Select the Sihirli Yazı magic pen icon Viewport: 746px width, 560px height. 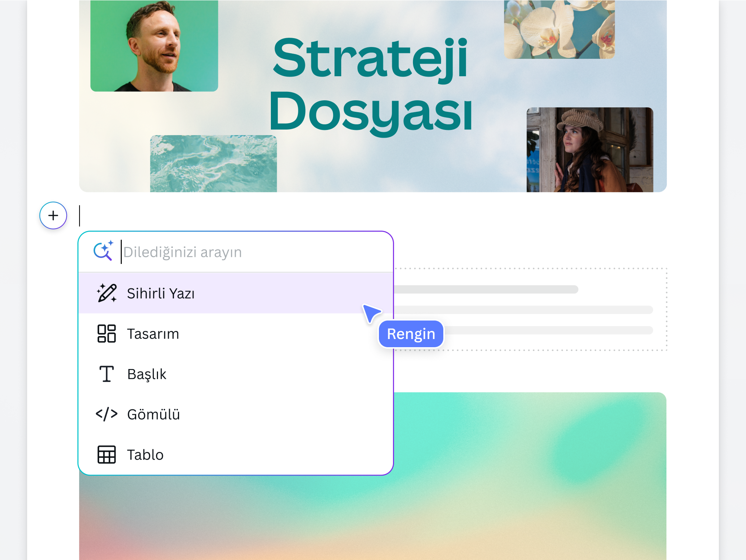[106, 293]
